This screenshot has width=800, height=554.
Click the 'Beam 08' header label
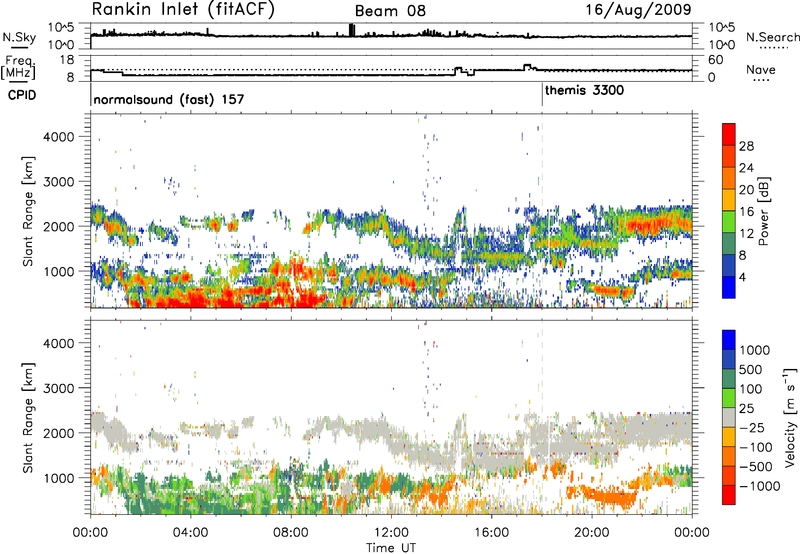click(390, 11)
